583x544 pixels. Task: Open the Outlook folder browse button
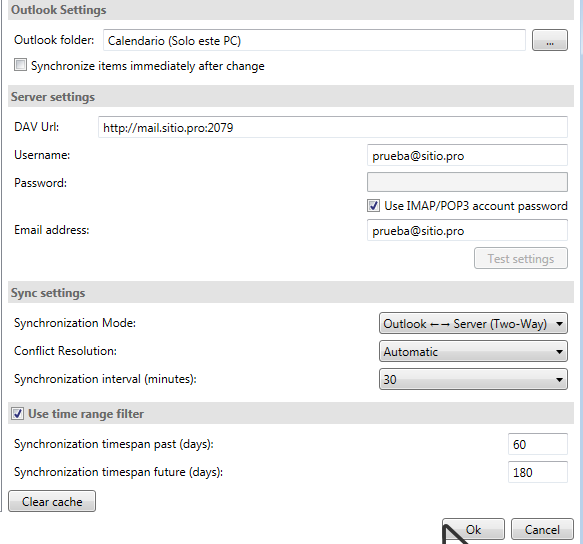[x=550, y=40]
